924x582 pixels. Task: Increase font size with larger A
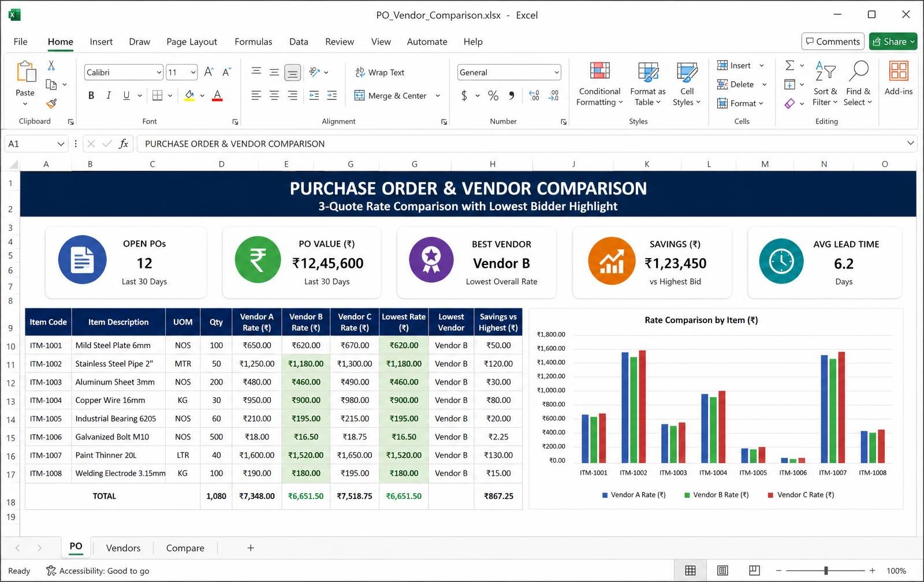[209, 72]
